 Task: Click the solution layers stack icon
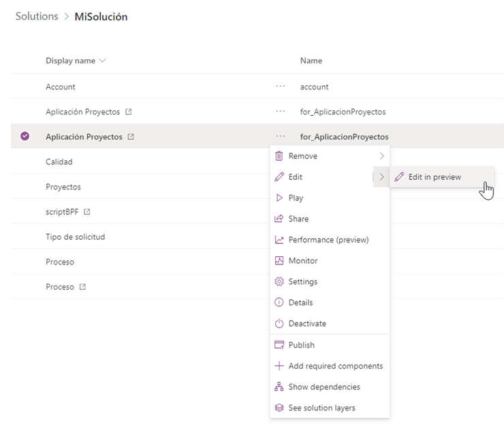pos(279,408)
